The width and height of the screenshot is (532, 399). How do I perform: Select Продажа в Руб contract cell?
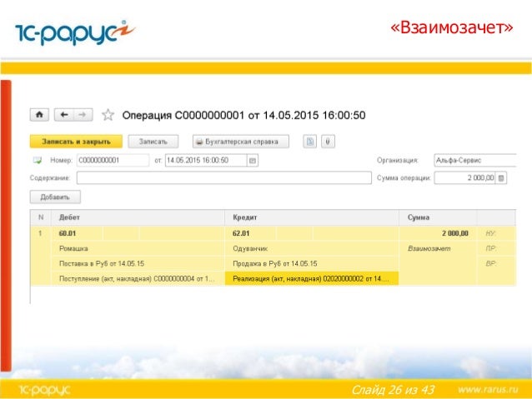pyautogui.click(x=312, y=263)
